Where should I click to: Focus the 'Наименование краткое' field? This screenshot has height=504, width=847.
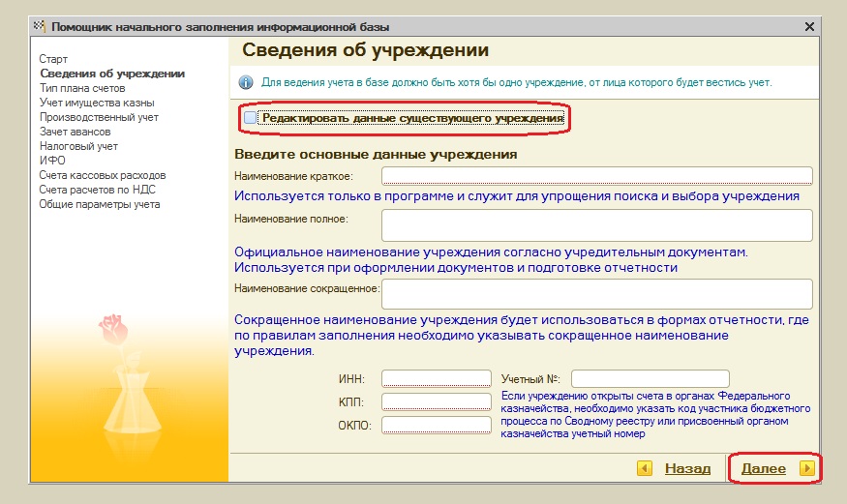point(597,176)
